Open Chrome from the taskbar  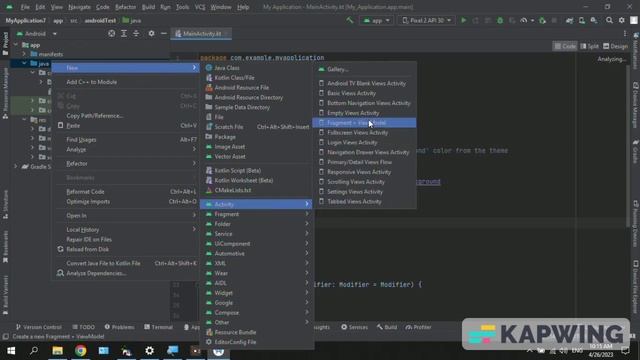pos(80,351)
